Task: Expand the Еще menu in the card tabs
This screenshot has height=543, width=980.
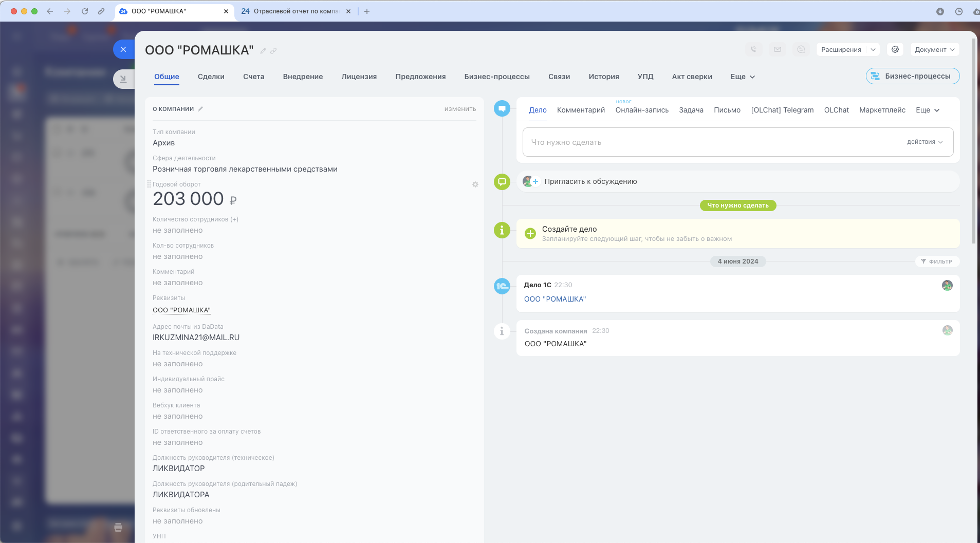Action: click(x=743, y=77)
